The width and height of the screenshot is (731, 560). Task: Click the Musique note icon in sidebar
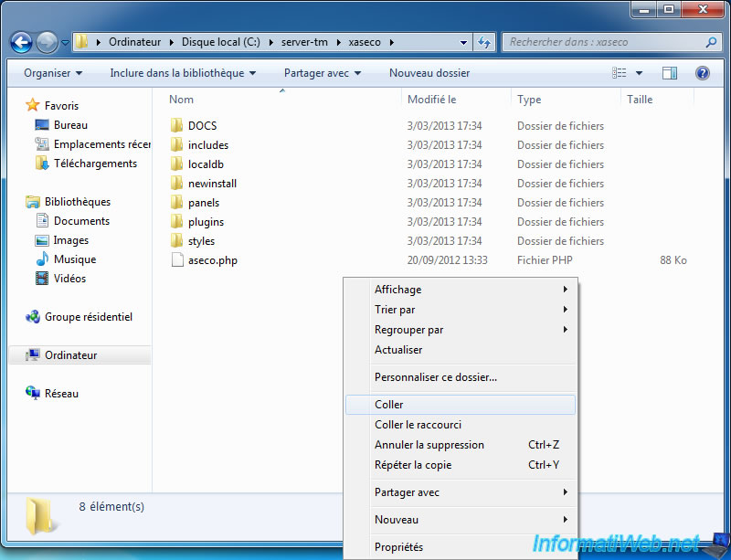click(x=42, y=259)
